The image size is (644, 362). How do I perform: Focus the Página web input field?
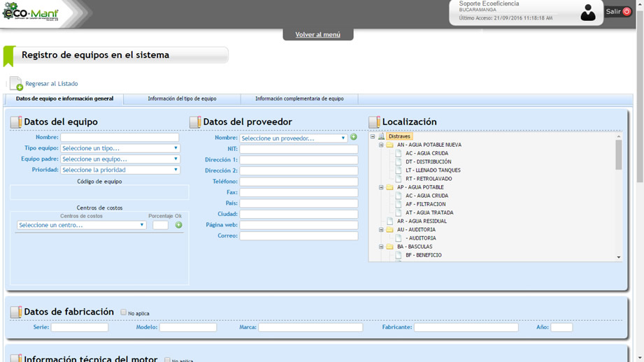(299, 225)
